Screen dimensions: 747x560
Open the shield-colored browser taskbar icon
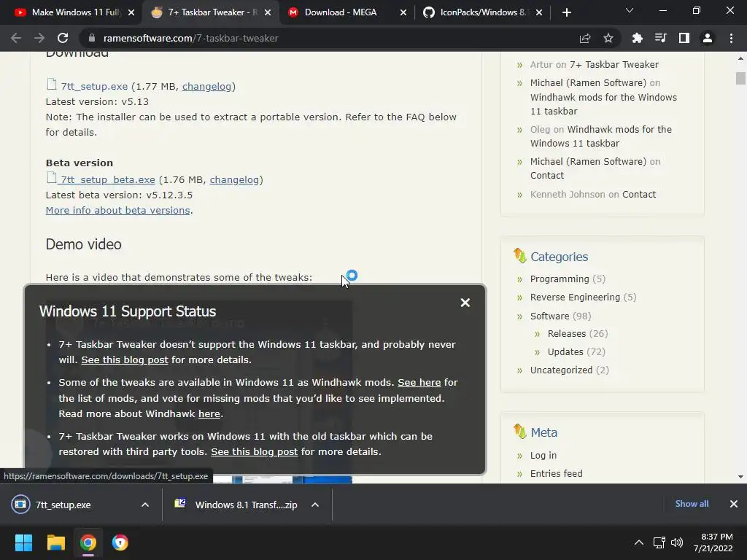120,542
